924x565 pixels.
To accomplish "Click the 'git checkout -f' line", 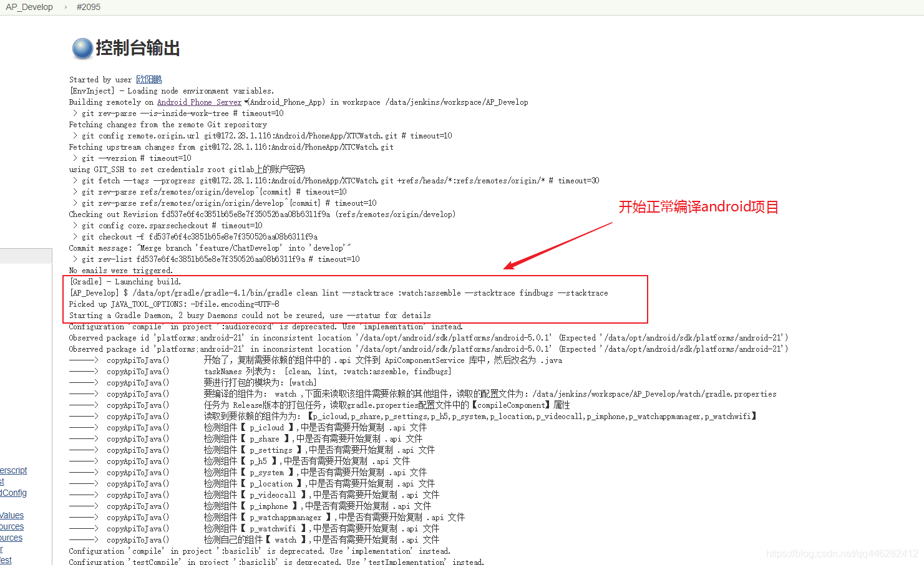I will pos(195,237).
